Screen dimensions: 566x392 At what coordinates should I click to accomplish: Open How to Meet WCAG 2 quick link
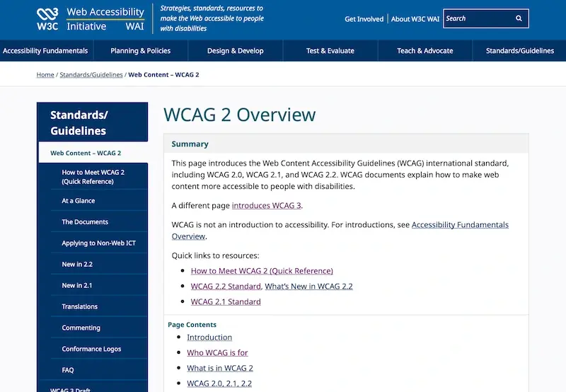[x=262, y=271]
